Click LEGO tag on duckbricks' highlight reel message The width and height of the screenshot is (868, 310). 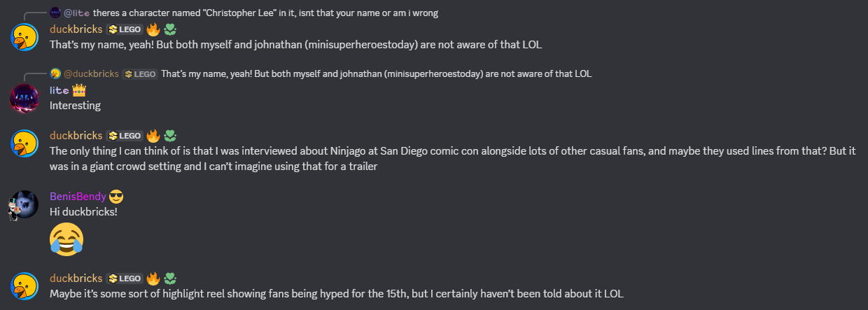(125, 279)
